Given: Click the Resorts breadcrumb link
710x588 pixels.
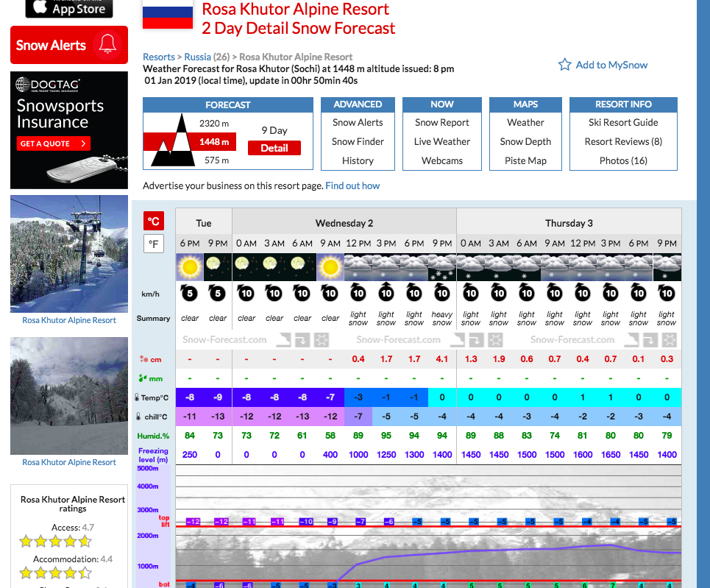Looking at the screenshot, I should tap(158, 57).
